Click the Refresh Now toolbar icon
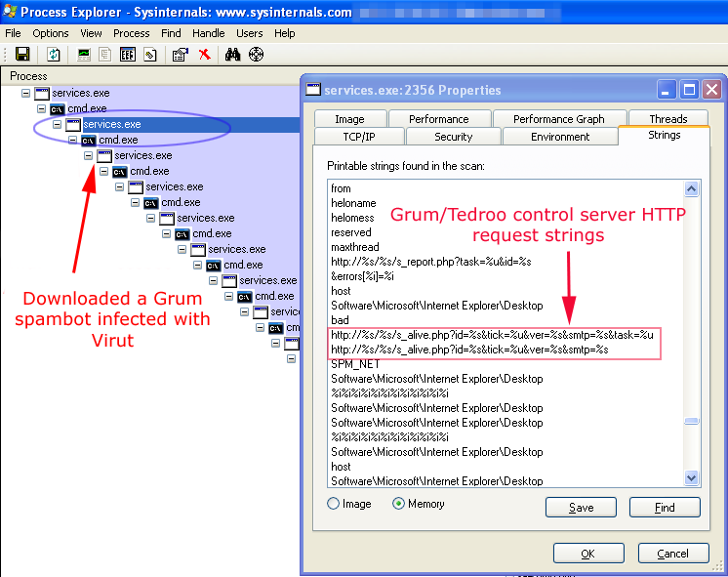Viewport: 728px width, 577px height. [x=54, y=55]
